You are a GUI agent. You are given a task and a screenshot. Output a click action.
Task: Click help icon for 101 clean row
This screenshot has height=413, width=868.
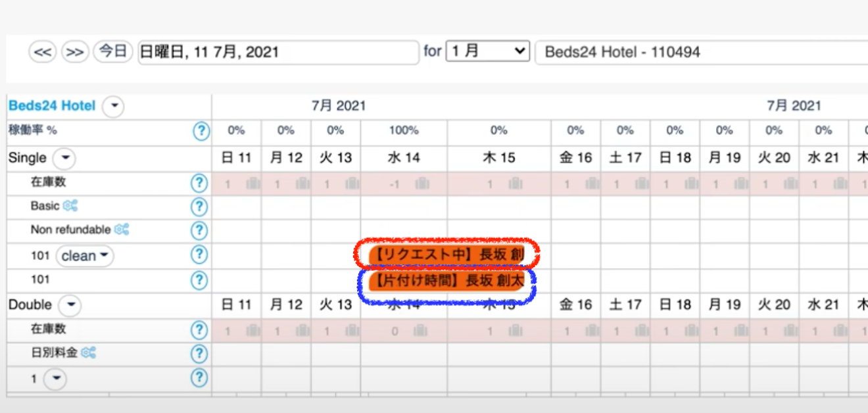point(199,255)
